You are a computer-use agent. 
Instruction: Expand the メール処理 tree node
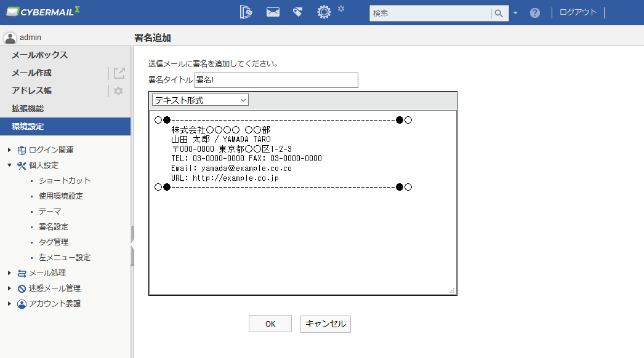(x=9, y=272)
